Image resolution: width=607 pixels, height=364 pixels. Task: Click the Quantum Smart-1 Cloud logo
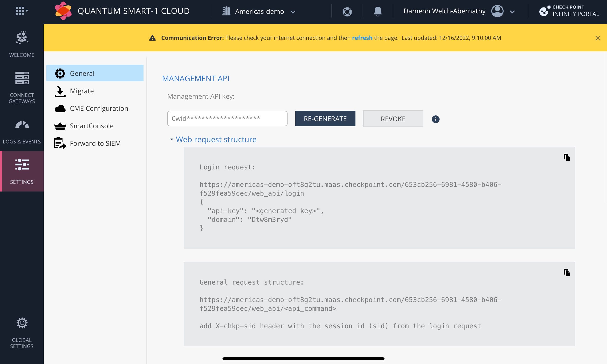pyautogui.click(x=63, y=11)
